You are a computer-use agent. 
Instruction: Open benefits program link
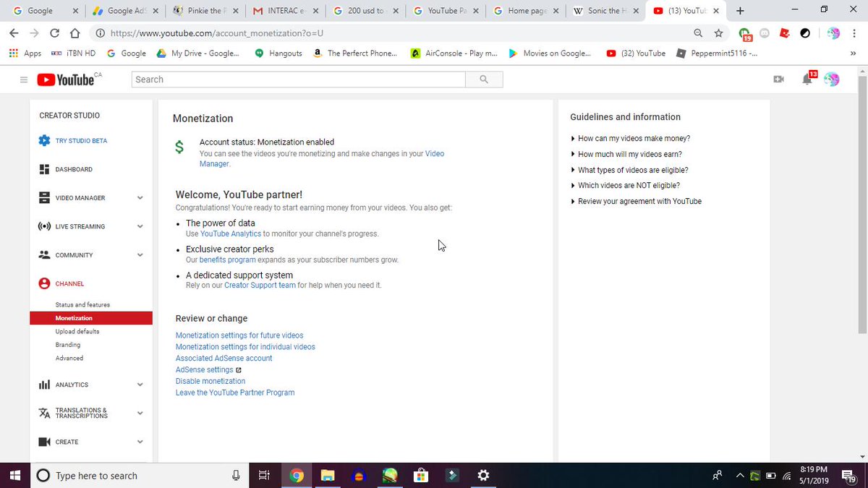pyautogui.click(x=227, y=260)
